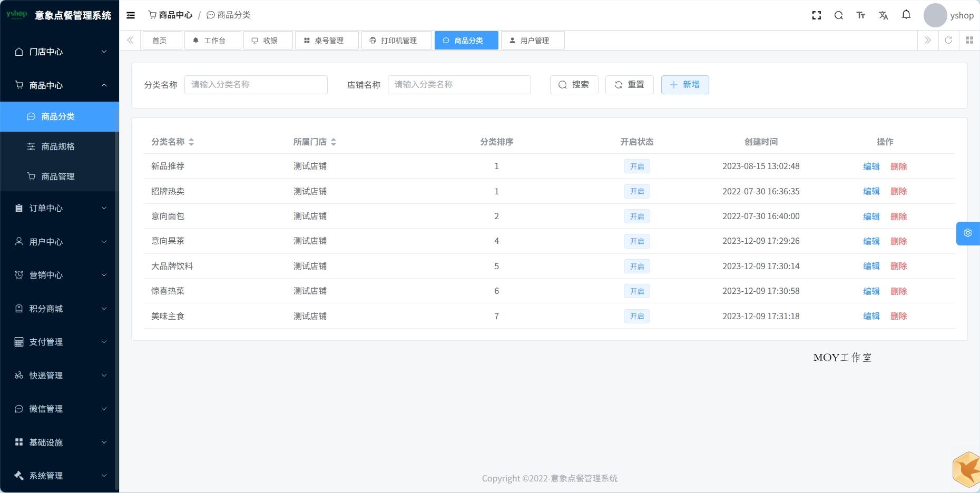Switch to the 工作台 tab
This screenshot has height=493, width=980.
pyautogui.click(x=212, y=40)
